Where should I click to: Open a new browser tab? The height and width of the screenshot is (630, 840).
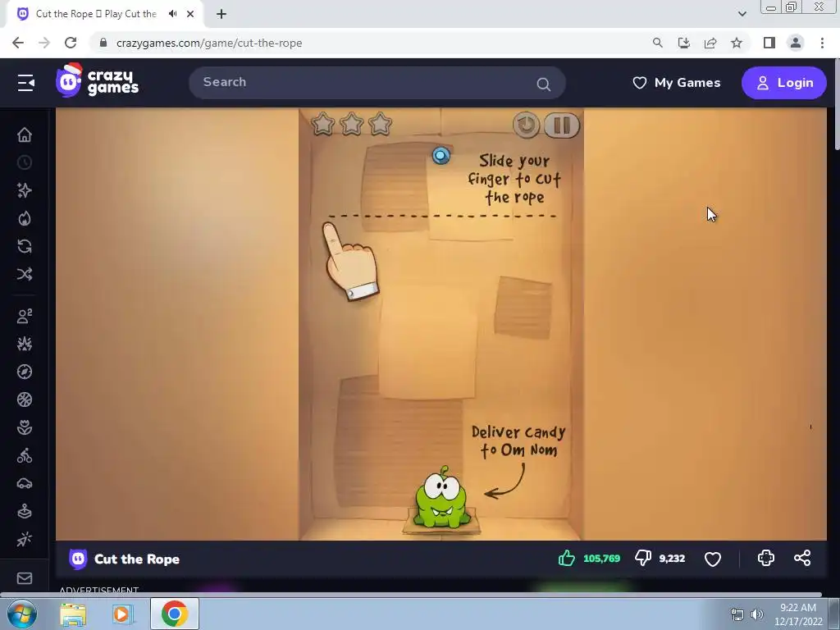pos(221,14)
